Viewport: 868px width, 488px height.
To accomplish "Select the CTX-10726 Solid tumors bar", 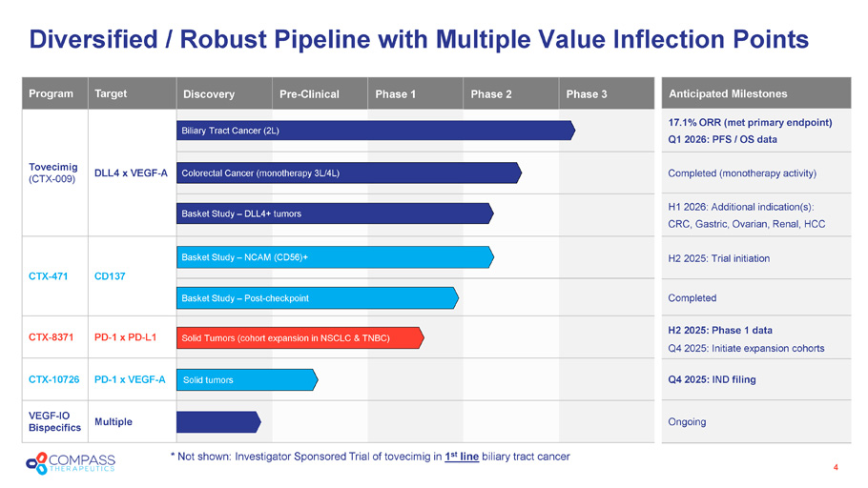I will 246,380.
